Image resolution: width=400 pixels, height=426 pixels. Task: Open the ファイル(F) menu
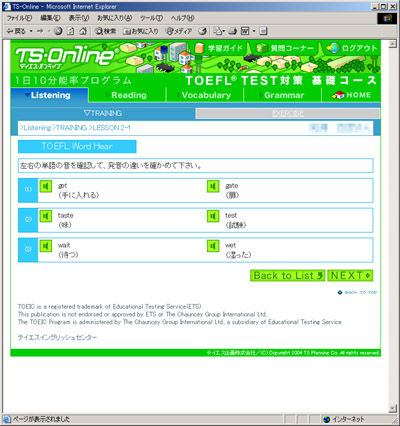[x=19, y=18]
